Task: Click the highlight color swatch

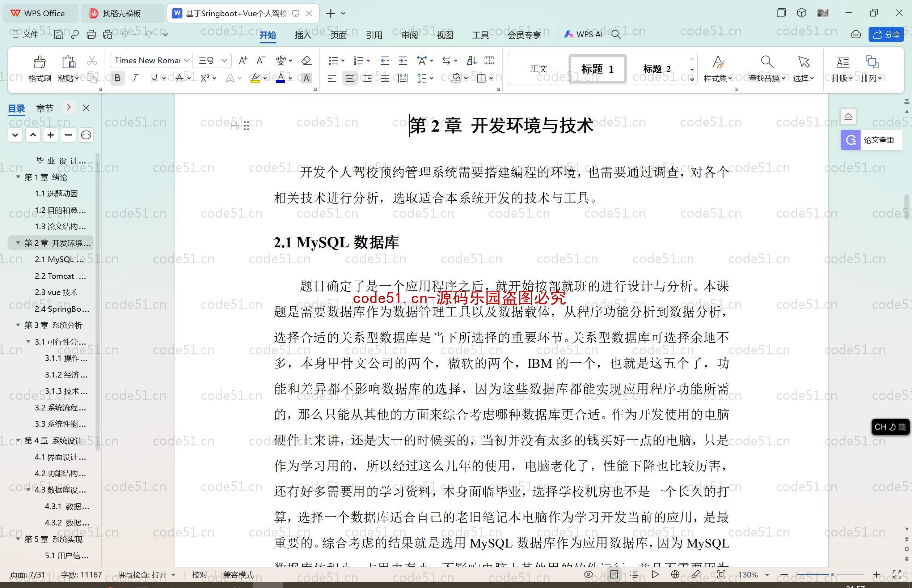Action: [x=254, y=83]
